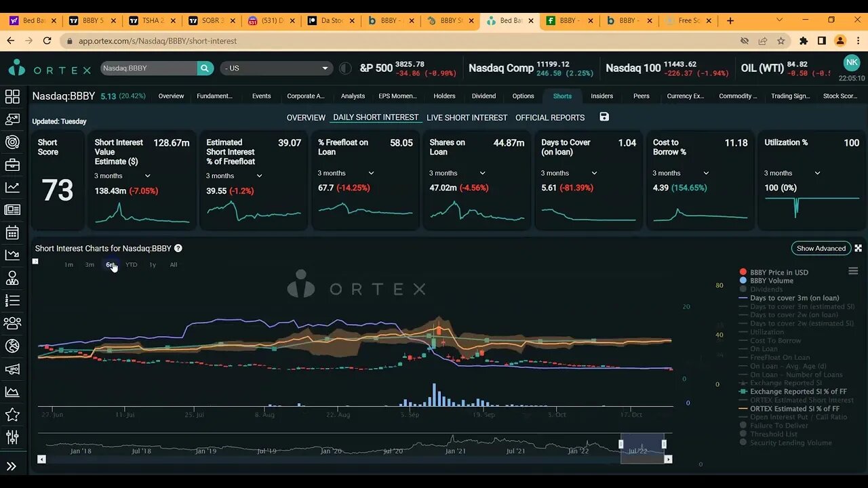This screenshot has height=488, width=868.
Task: Open the NK user avatar
Action: [x=851, y=63]
